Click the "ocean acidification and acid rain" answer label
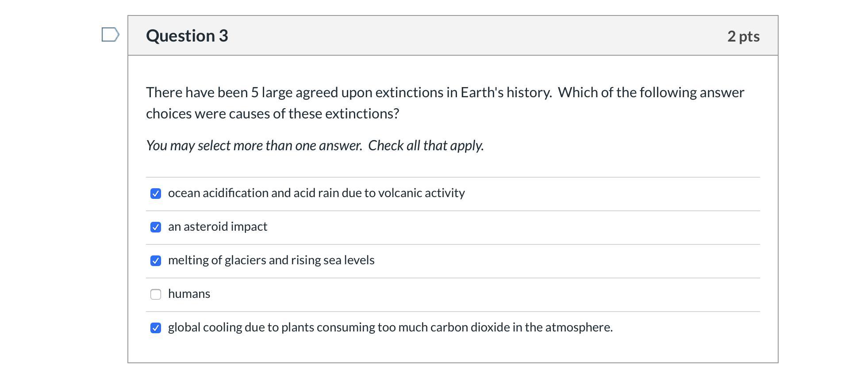868x373 pixels. tap(316, 193)
